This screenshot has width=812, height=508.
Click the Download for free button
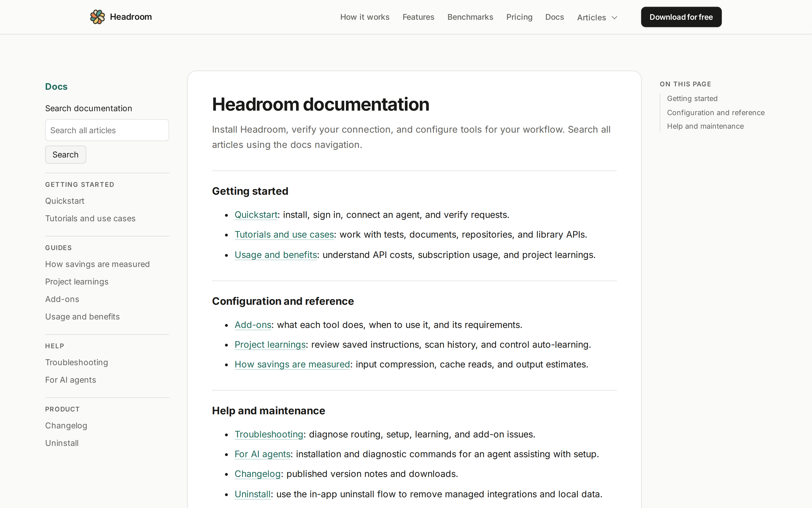(x=681, y=17)
